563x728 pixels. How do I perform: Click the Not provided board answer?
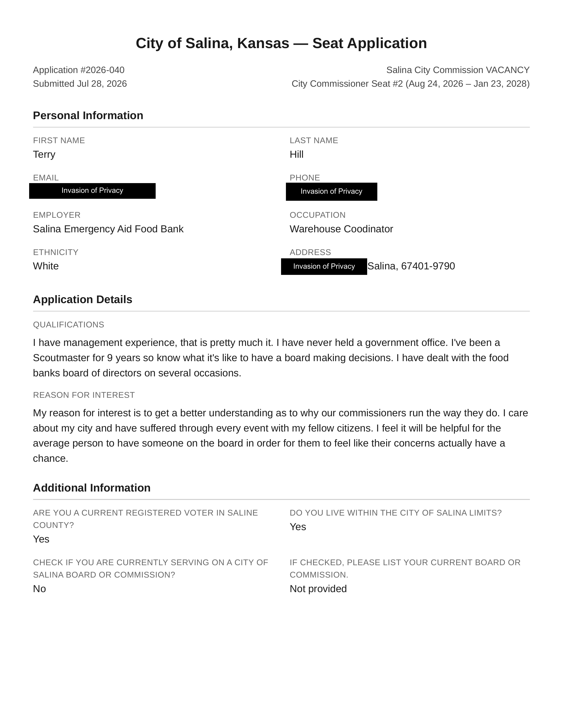(318, 589)
